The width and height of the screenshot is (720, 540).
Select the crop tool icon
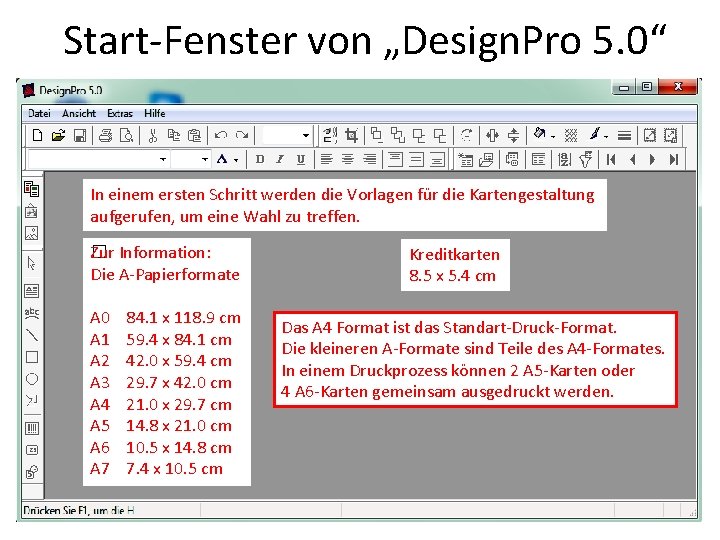click(x=352, y=135)
